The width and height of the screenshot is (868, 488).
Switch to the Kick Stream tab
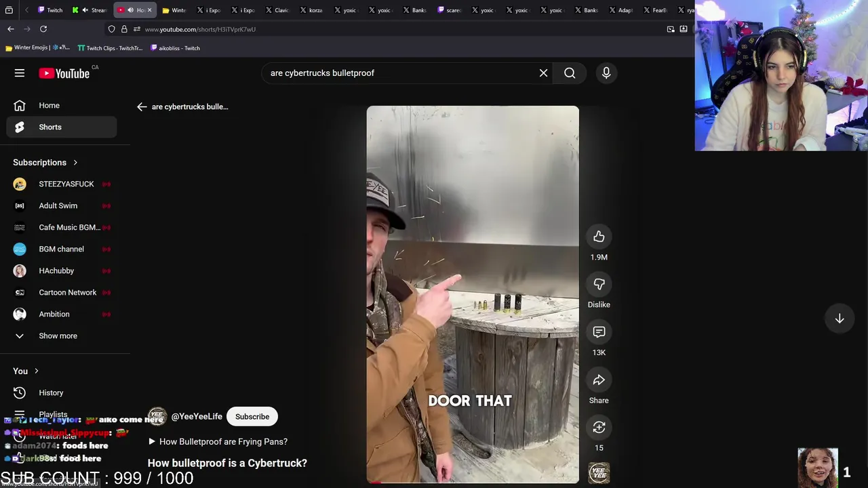[x=91, y=10]
